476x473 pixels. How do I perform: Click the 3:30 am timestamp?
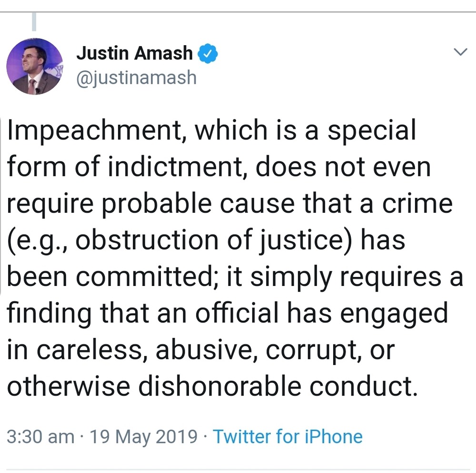coord(40,436)
